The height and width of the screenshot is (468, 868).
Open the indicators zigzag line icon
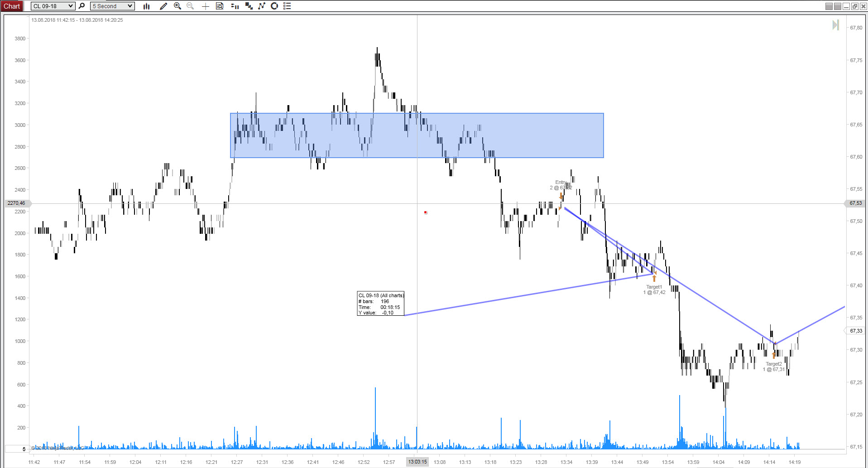click(262, 6)
